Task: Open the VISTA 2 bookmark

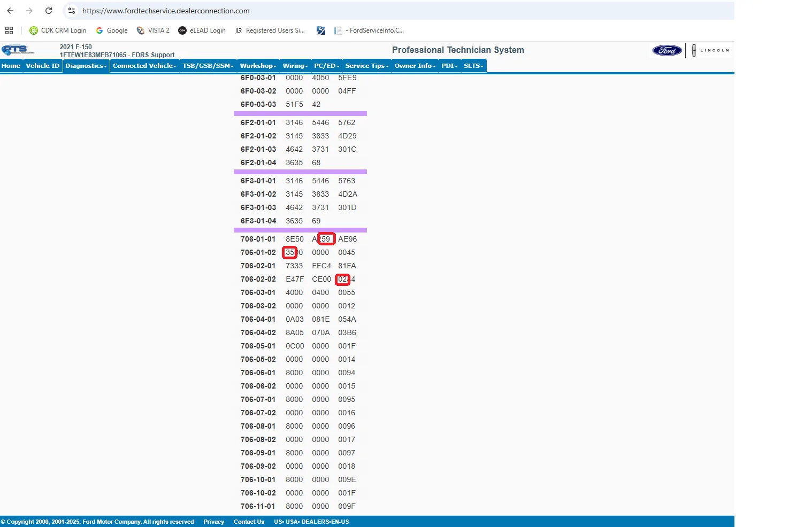Action: coord(153,30)
